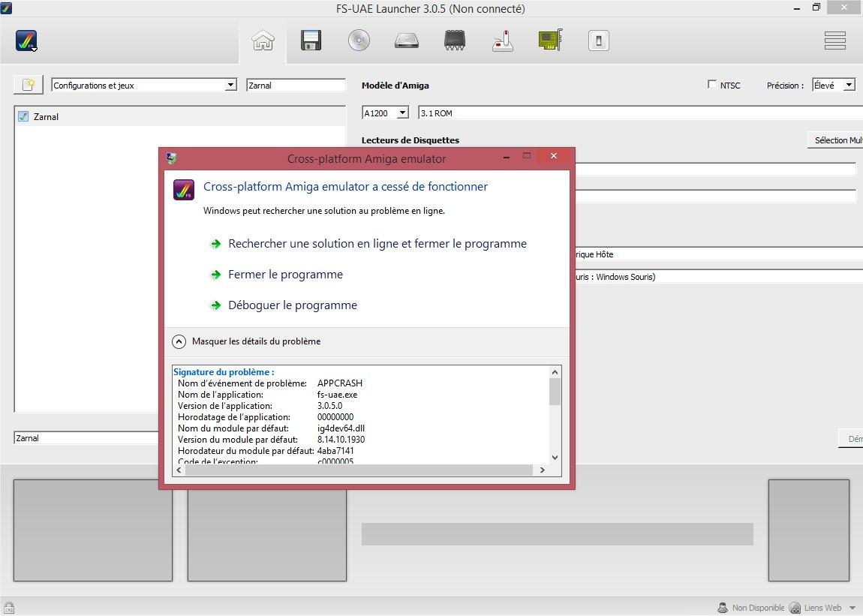This screenshot has height=616, width=863.
Task: Open the additional configuration switch tab
Action: click(598, 41)
